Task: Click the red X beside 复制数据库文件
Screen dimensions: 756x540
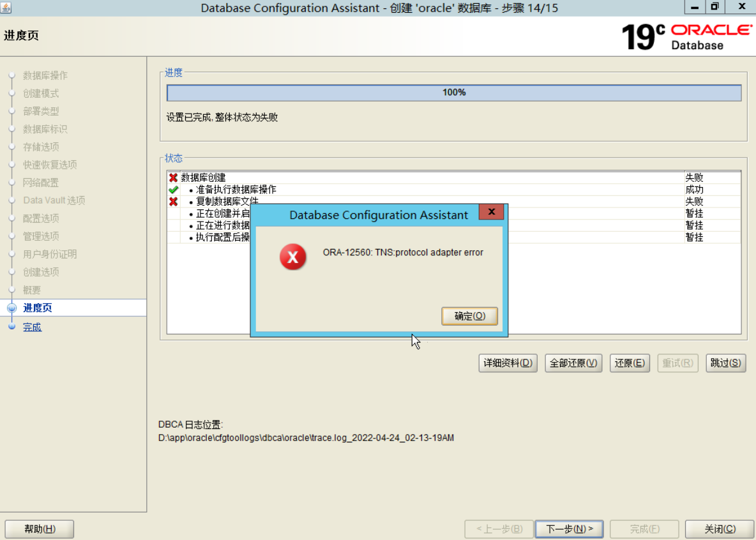Action: point(173,202)
